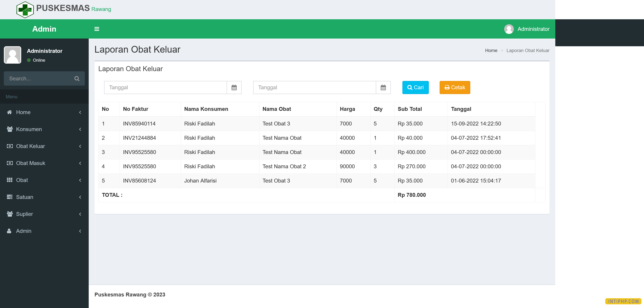This screenshot has height=308, width=644.
Task: Click the sidebar Administrator profile picture
Action: [x=13, y=55]
